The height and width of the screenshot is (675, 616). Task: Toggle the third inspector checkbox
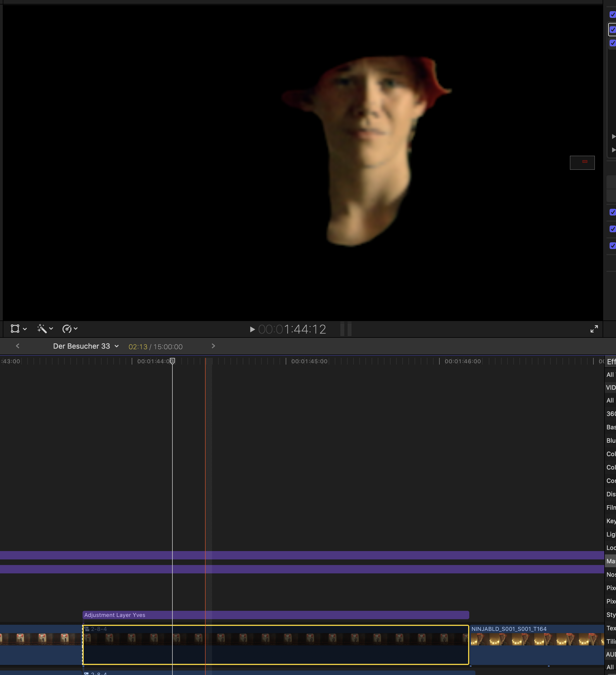pyautogui.click(x=612, y=43)
